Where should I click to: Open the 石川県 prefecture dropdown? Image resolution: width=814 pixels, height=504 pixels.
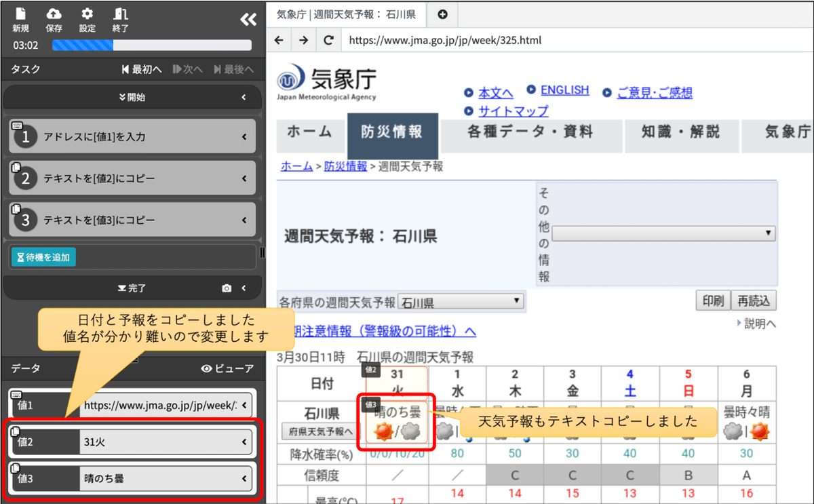click(461, 301)
